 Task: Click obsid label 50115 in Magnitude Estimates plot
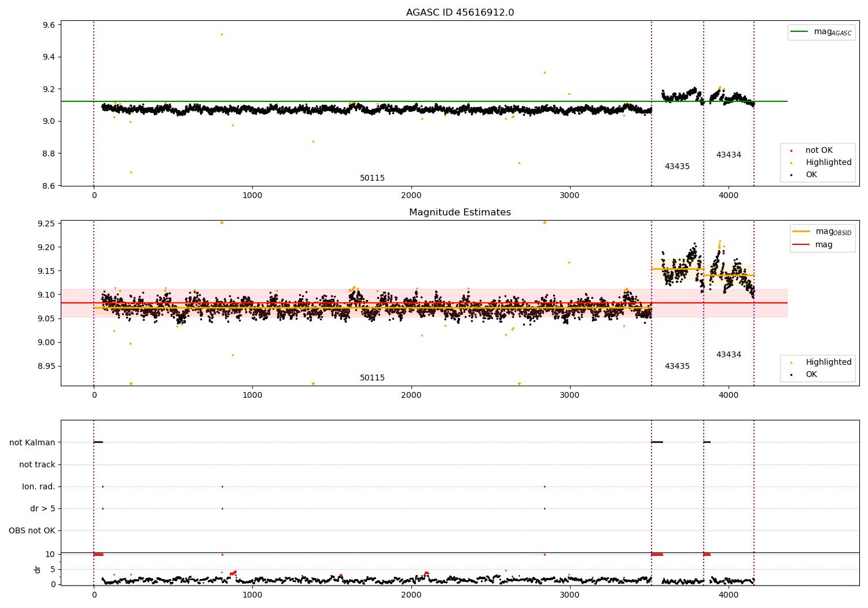(x=372, y=378)
